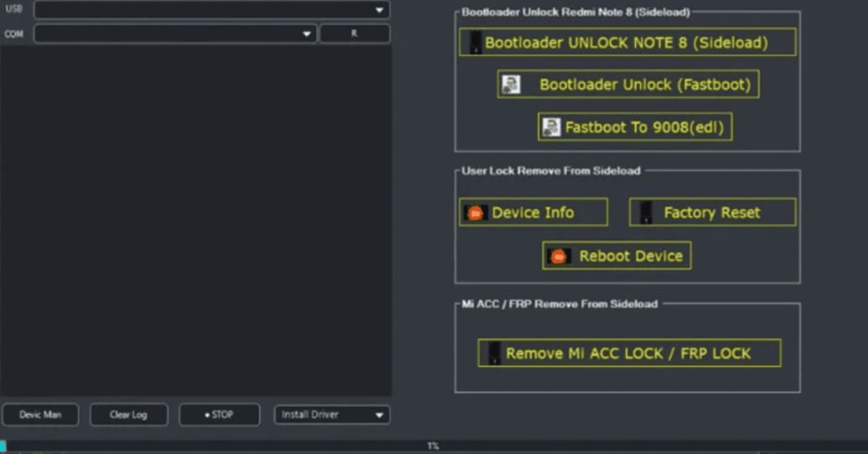
Task: Click the progress bar showing 1%
Action: (x=434, y=446)
